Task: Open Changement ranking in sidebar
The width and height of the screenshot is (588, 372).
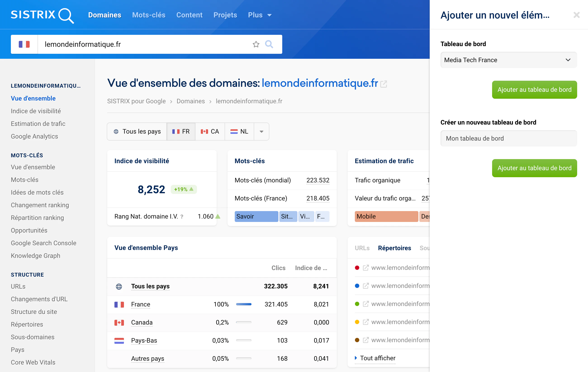Action: pos(40,205)
